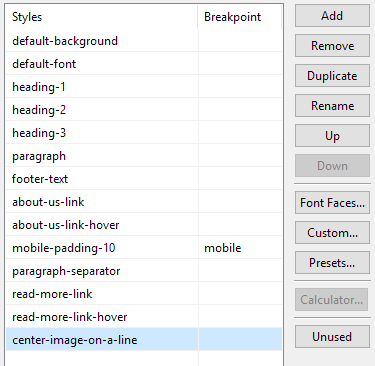This screenshot has width=375, height=366.
Task: Select the heading-2 style row
Action: (144, 110)
